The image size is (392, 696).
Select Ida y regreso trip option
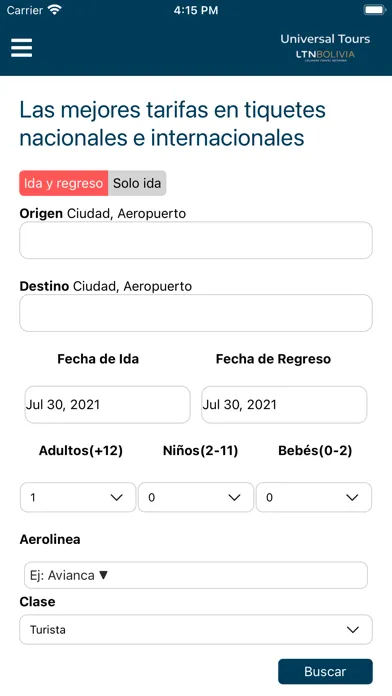(63, 183)
